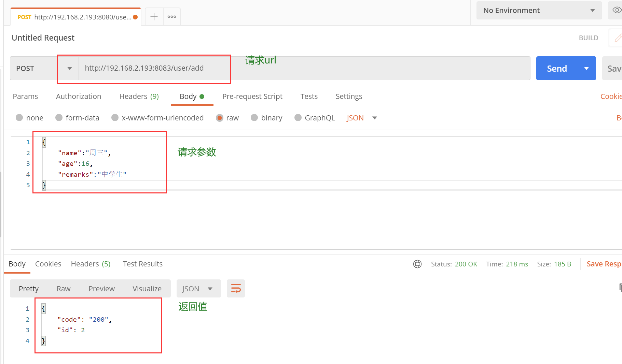The height and width of the screenshot is (364, 622).
Task: Click the Untitled Request title
Action: (x=43, y=38)
